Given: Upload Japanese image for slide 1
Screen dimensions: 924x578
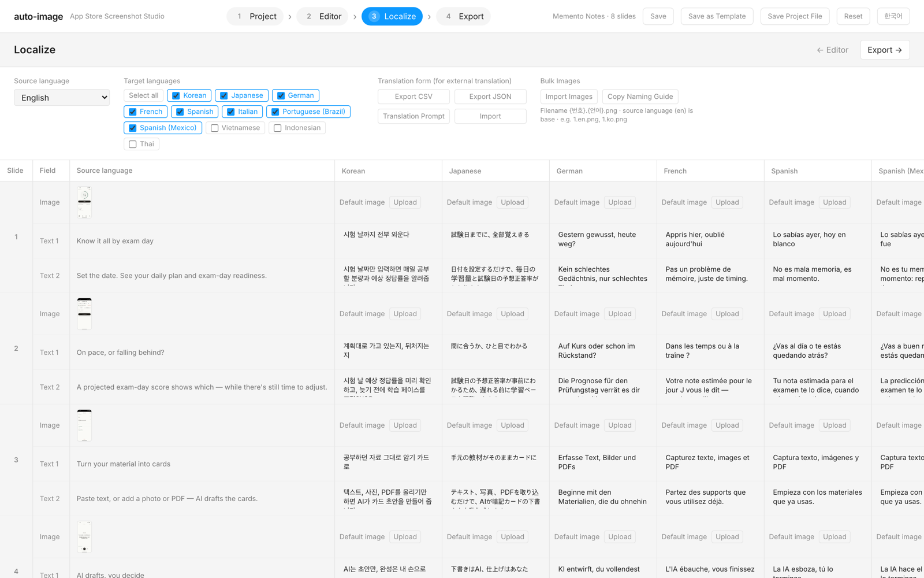Looking at the screenshot, I should coord(512,202).
